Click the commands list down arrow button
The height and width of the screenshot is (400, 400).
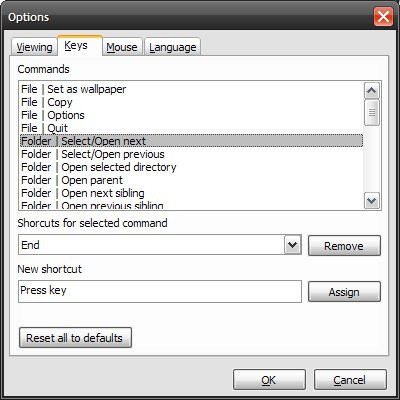pos(371,201)
